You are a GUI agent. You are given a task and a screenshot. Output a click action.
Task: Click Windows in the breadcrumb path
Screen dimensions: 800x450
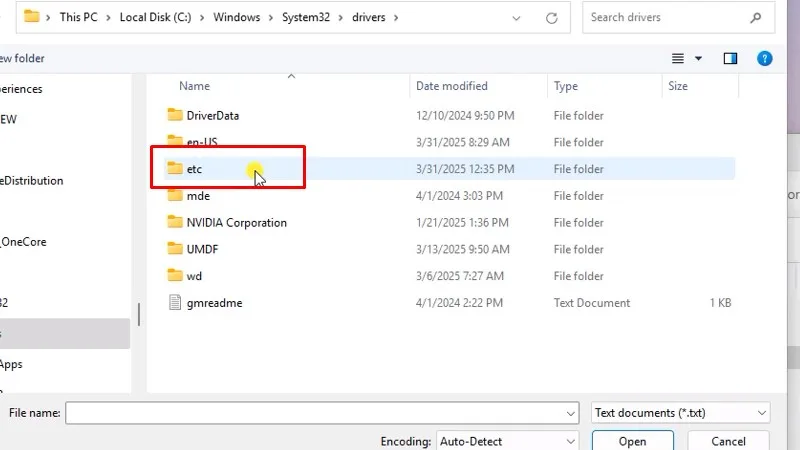pyautogui.click(x=235, y=17)
